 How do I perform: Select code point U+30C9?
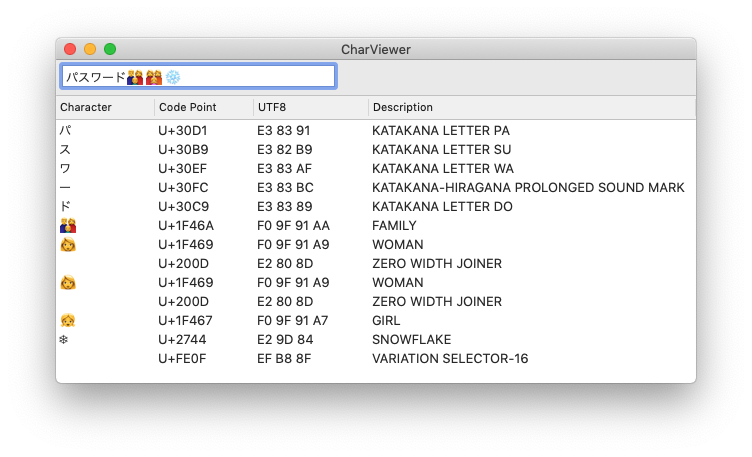(184, 207)
